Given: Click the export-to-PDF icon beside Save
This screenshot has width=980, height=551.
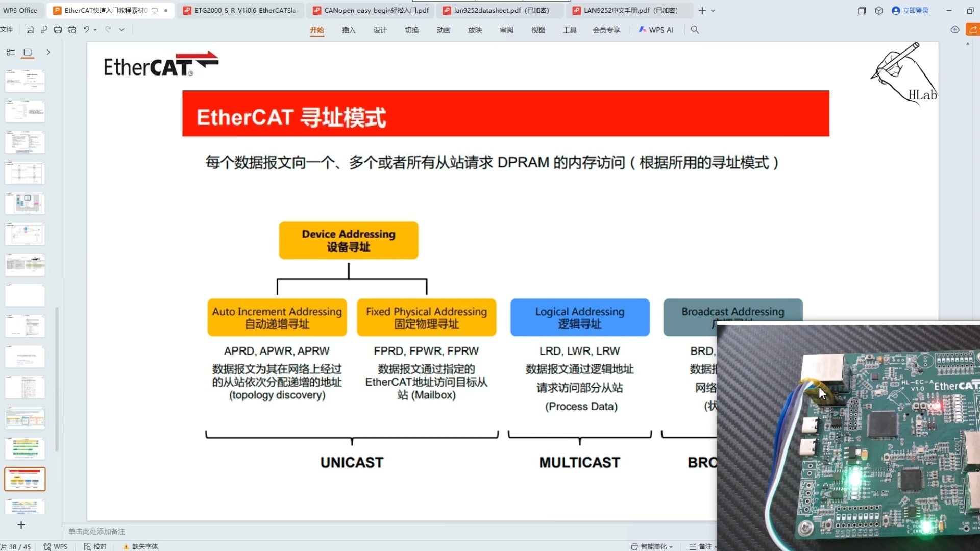Looking at the screenshot, I should click(44, 30).
